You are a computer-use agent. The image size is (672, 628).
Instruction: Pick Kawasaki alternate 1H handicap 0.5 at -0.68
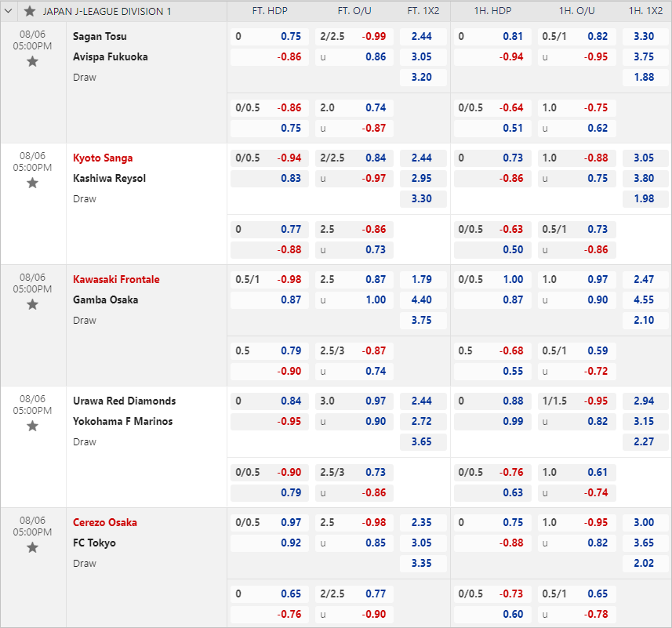tap(492, 350)
